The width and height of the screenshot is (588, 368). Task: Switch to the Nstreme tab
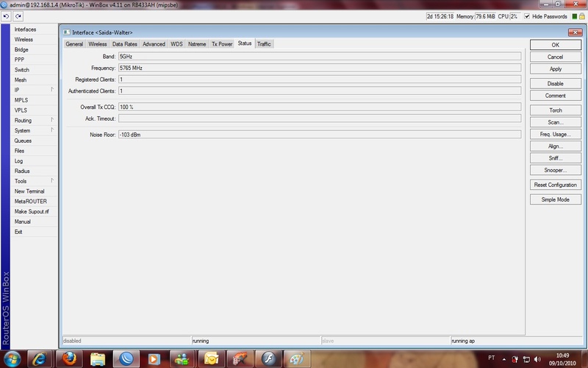[197, 44]
